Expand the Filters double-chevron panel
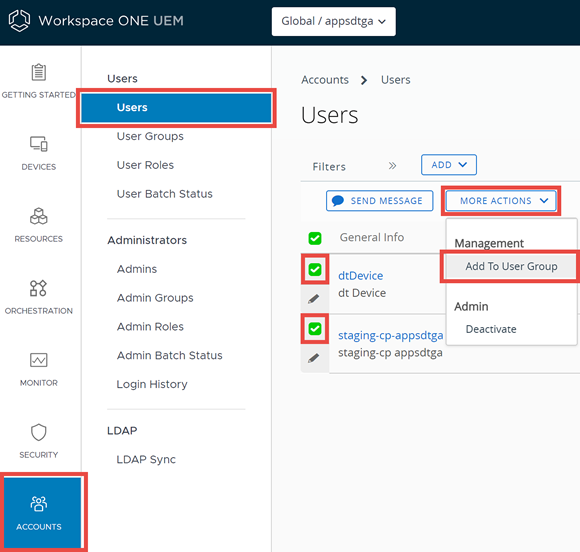Image resolution: width=580 pixels, height=552 pixels. 392,166
